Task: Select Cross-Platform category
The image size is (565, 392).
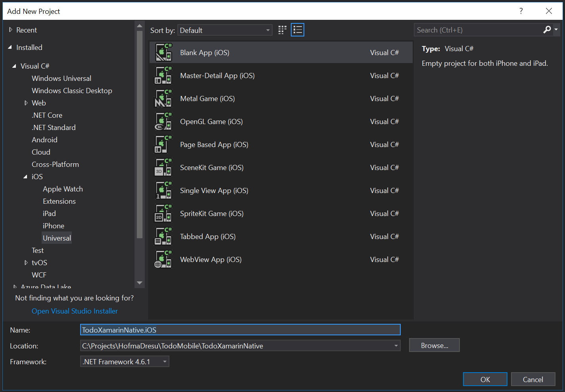Action: [x=55, y=164]
